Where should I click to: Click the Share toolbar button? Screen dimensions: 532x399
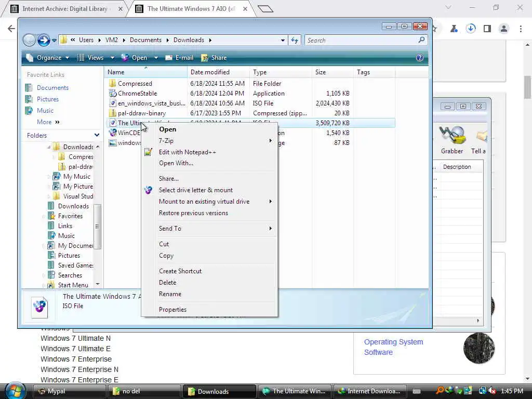(x=214, y=58)
